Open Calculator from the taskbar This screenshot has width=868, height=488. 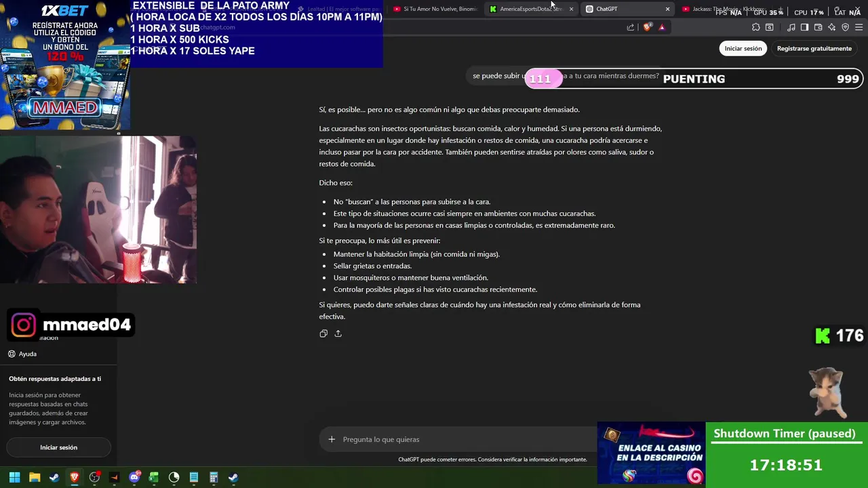(214, 477)
